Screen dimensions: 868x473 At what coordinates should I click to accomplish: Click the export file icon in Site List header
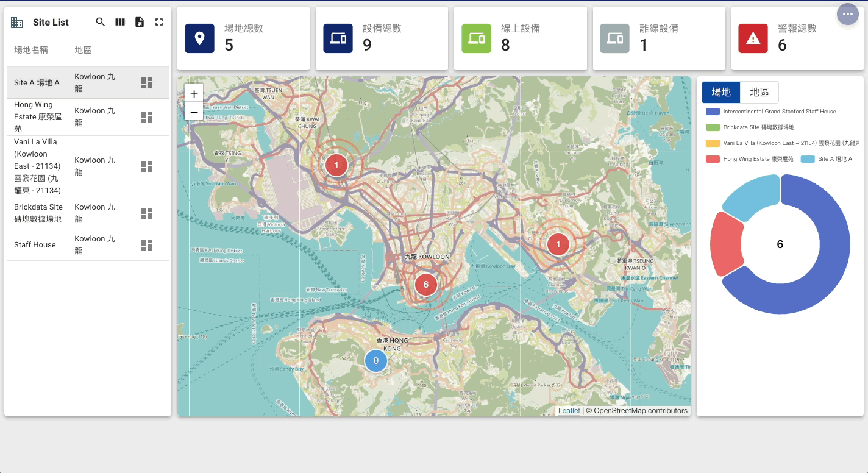139,21
